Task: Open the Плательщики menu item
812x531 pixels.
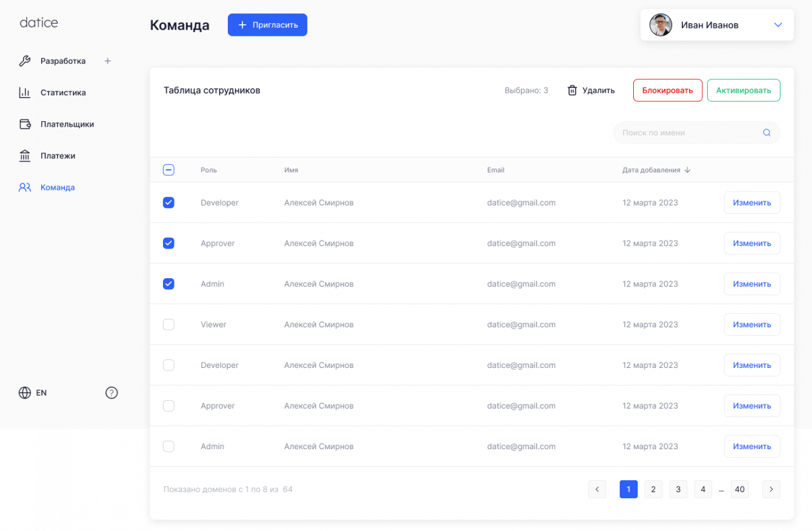Action: click(x=67, y=124)
